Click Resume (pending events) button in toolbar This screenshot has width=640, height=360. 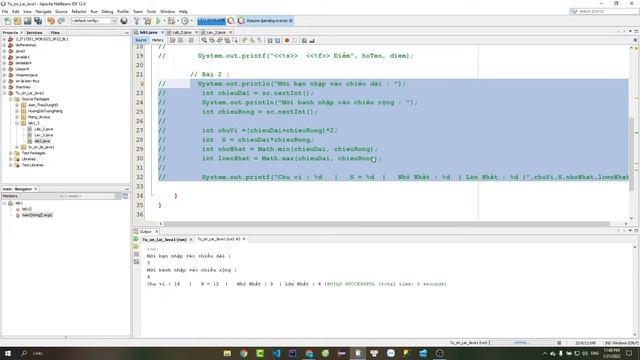click(265, 20)
